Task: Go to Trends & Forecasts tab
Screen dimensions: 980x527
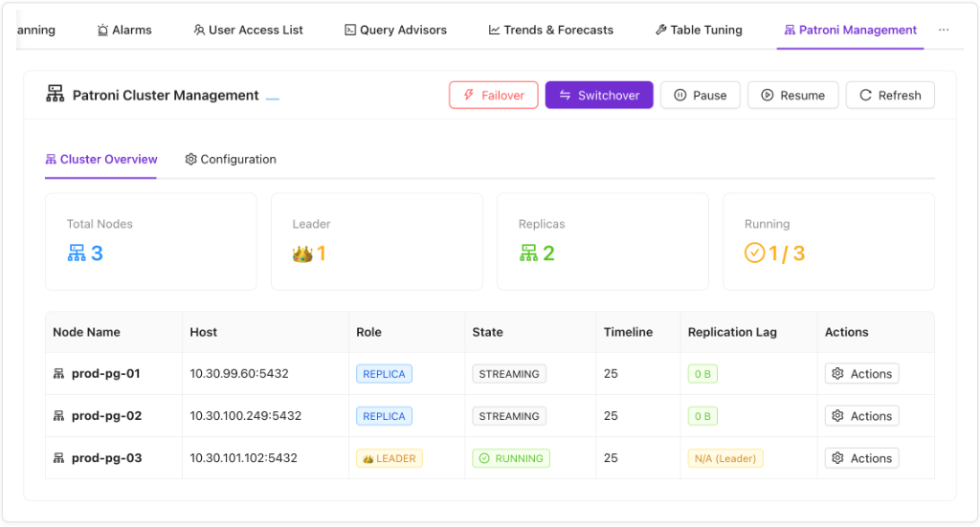Action: click(550, 30)
